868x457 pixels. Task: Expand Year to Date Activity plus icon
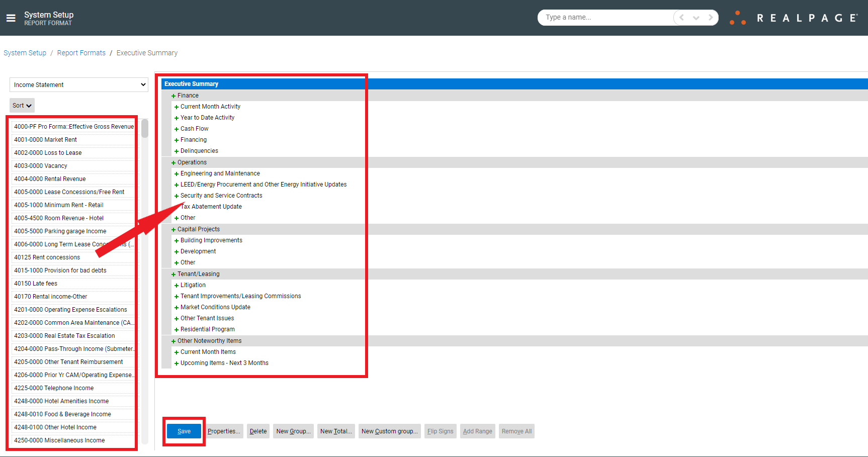pyautogui.click(x=177, y=118)
